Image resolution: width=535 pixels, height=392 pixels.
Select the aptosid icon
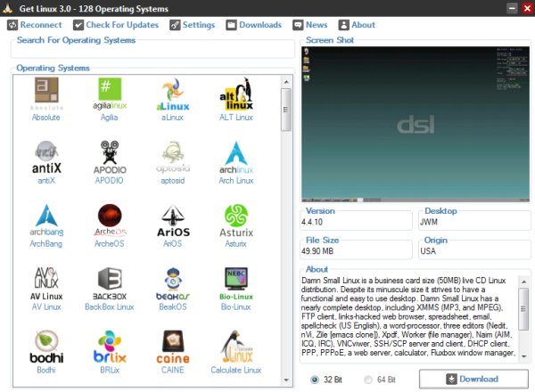click(173, 158)
